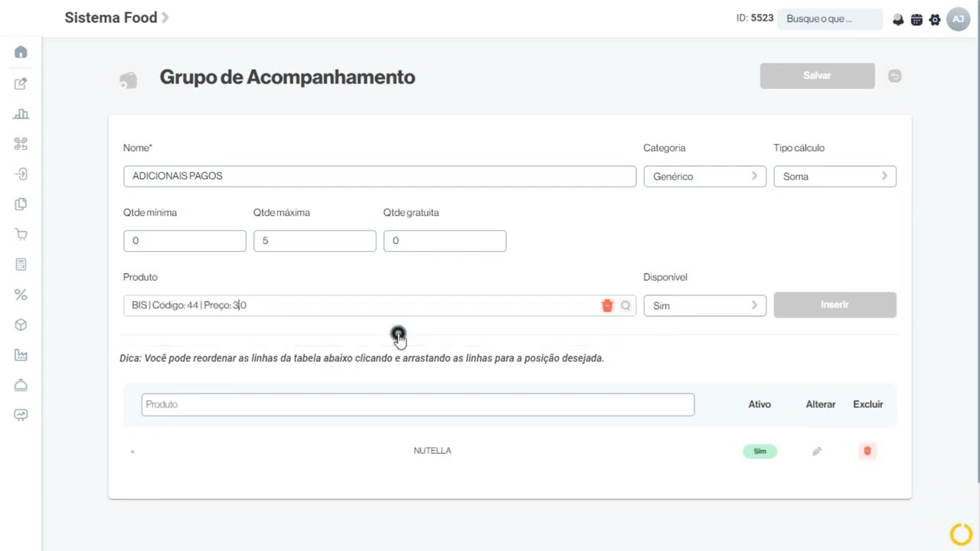This screenshot has height=551, width=980.
Task: Open the edit-note pencil icon in sidebar
Action: point(21,83)
